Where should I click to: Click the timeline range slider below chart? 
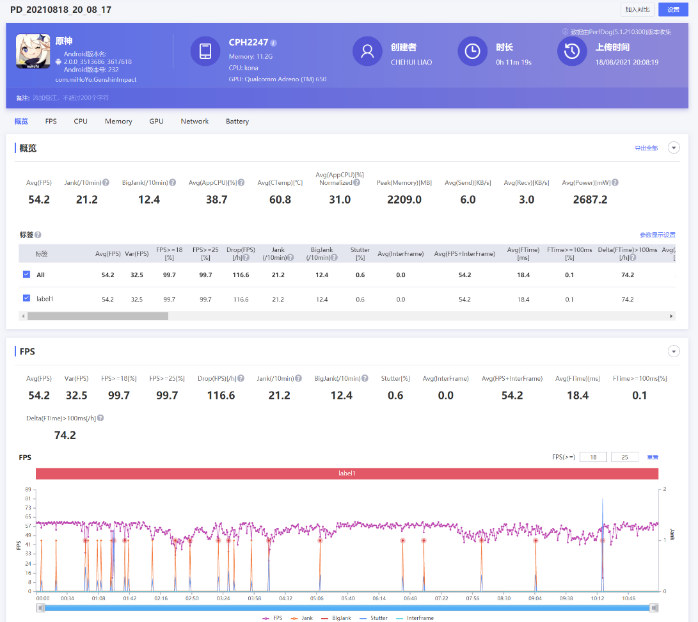pos(348,606)
